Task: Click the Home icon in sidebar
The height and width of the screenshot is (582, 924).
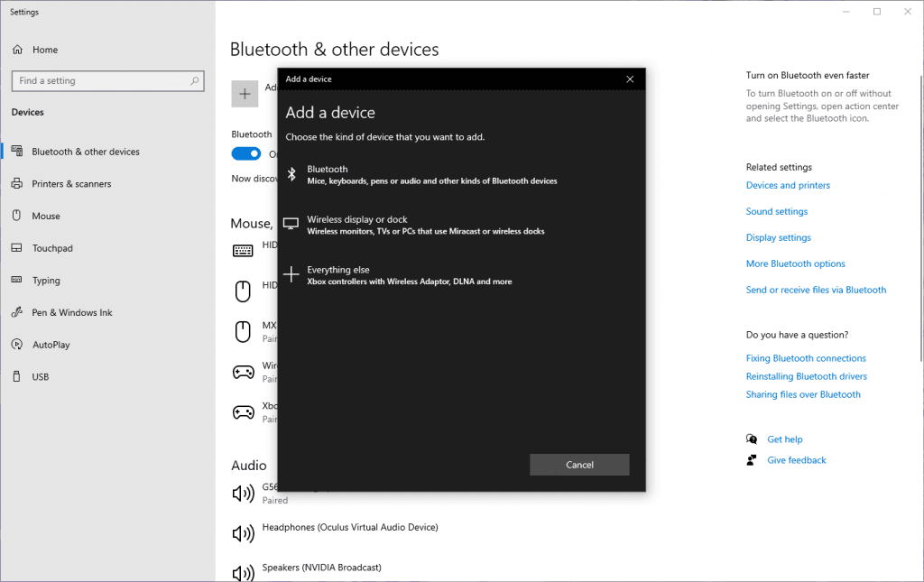Action: pyautogui.click(x=17, y=50)
